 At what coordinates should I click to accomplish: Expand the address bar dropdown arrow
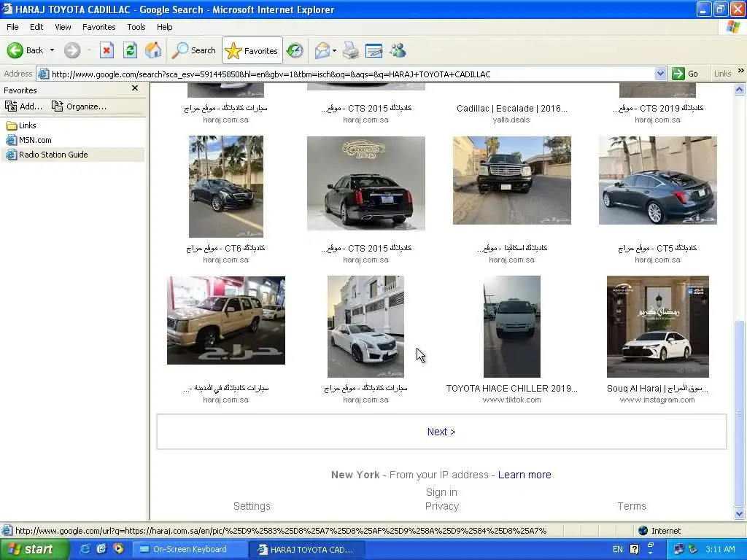tap(660, 74)
